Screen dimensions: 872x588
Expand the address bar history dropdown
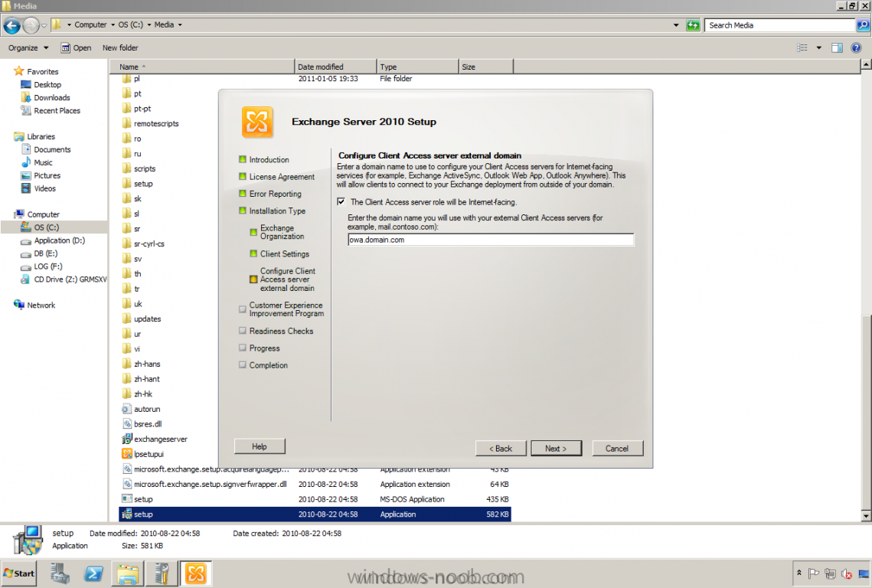click(x=676, y=25)
